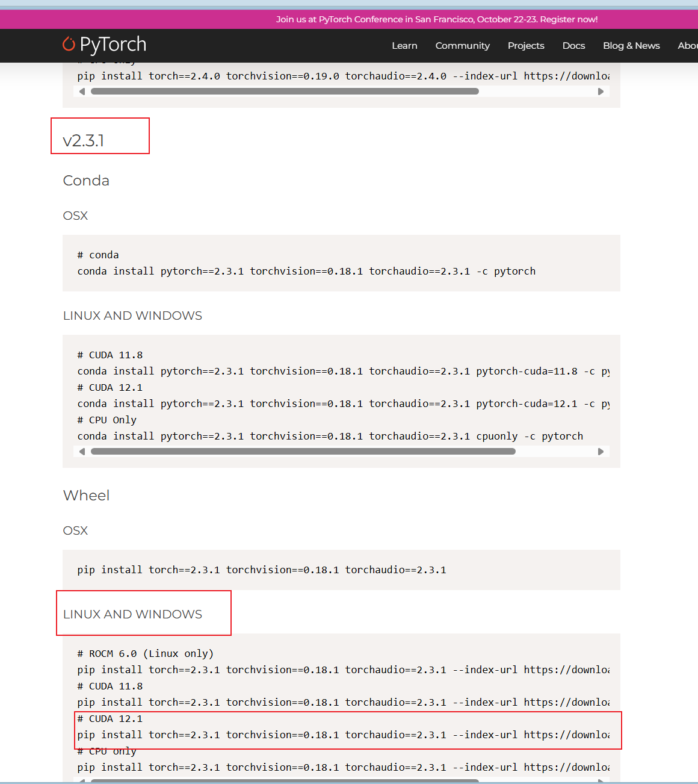
Task: Click the Conda heading
Action: [86, 181]
